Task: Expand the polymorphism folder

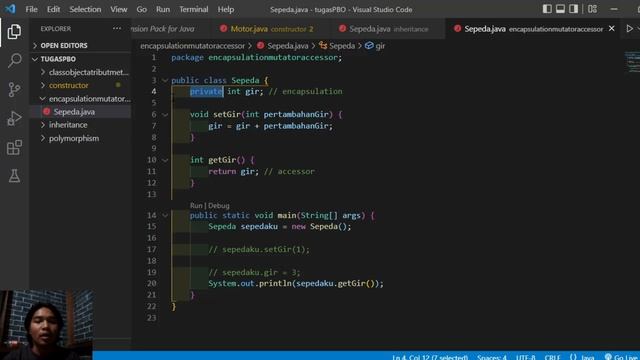Action: (80, 138)
